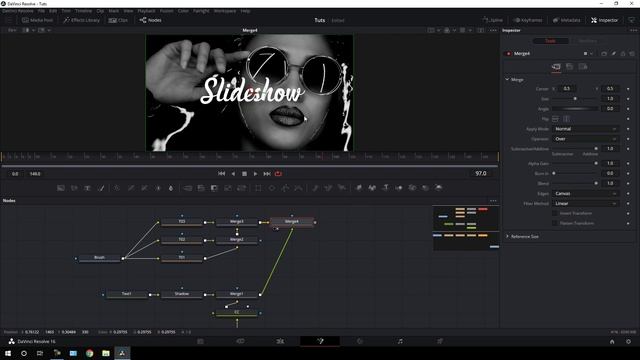Add a Shape 3D node
640x360 pixels.
click(372, 188)
